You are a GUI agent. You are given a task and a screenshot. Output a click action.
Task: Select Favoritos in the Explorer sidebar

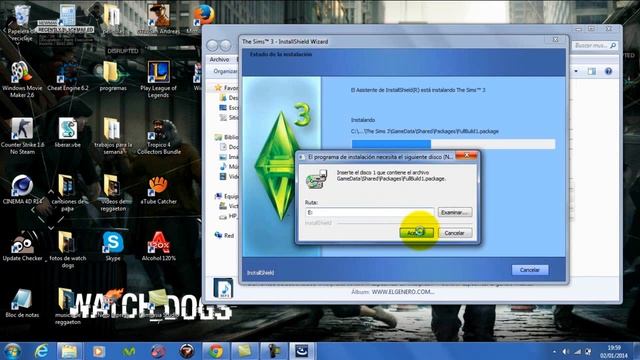[227, 88]
